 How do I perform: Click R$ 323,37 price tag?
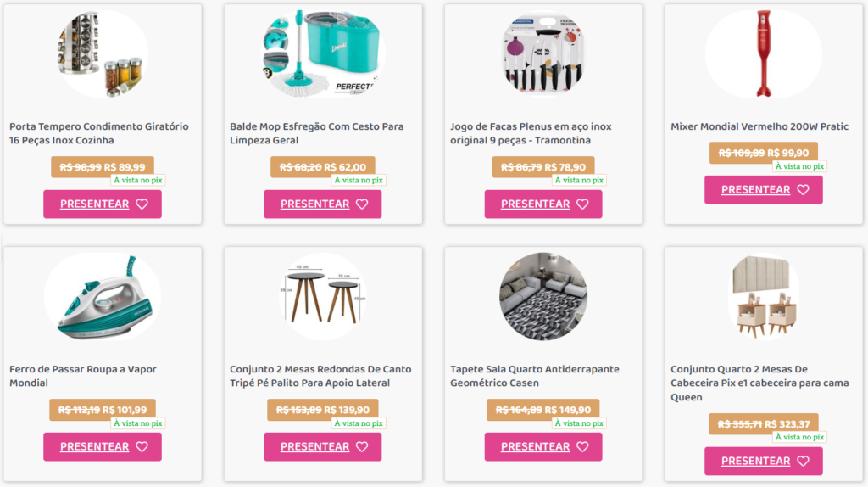[x=787, y=424]
